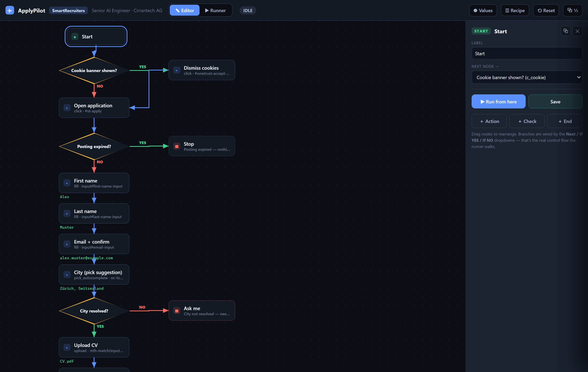Click the duplicate node icon in Start panel
588x372 pixels.
[x=565, y=31]
